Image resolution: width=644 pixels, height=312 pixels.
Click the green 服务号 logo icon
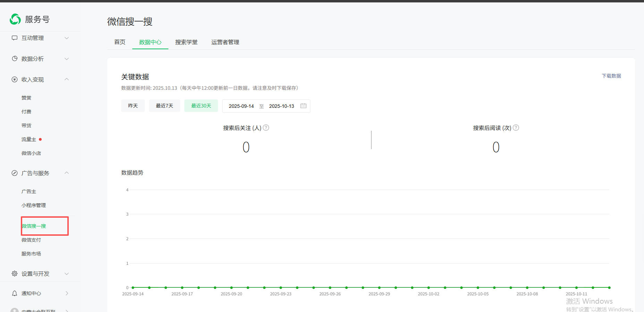(15, 19)
